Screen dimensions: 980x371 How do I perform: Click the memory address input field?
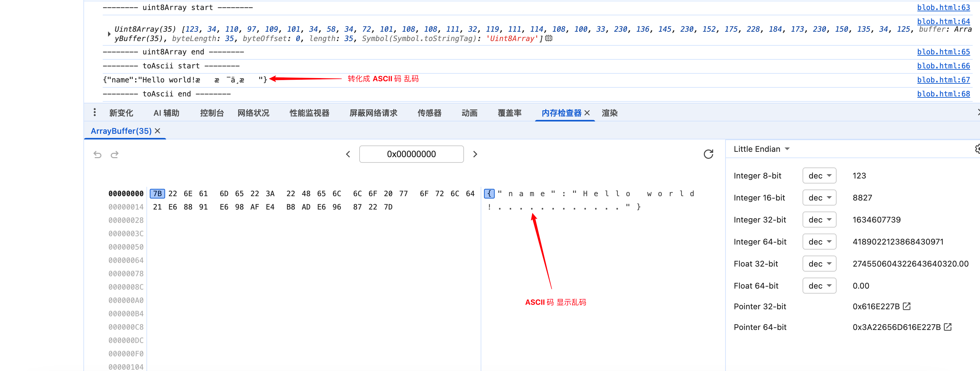tap(411, 154)
